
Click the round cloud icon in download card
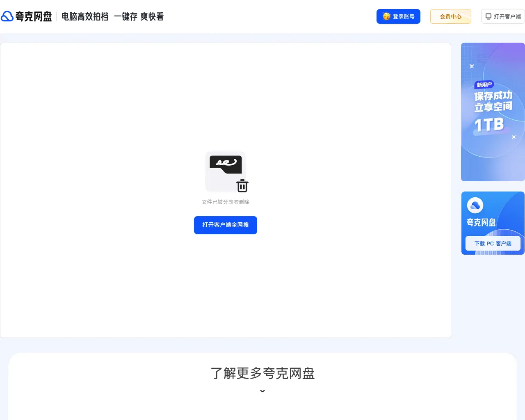pyautogui.click(x=475, y=205)
